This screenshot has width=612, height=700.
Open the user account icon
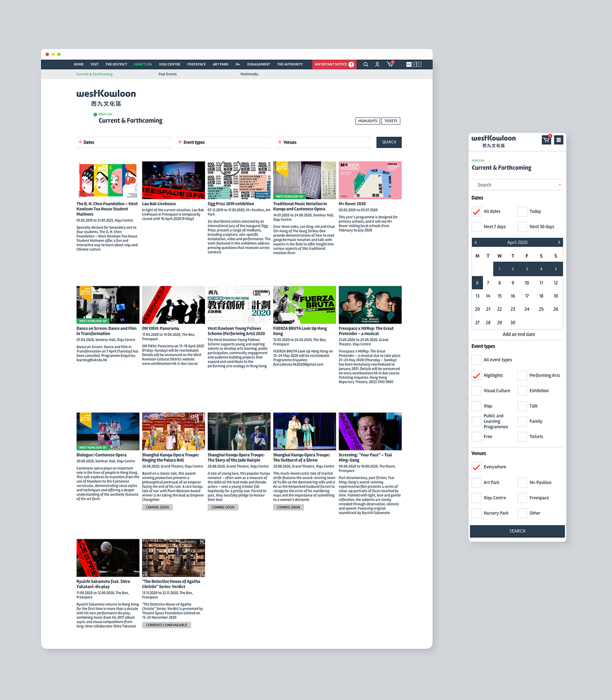(x=377, y=64)
